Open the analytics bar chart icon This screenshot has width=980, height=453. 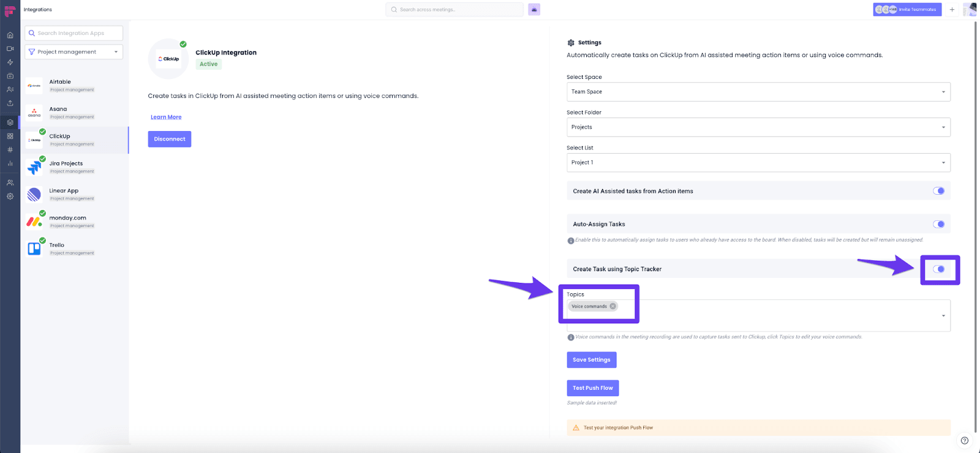[10, 163]
